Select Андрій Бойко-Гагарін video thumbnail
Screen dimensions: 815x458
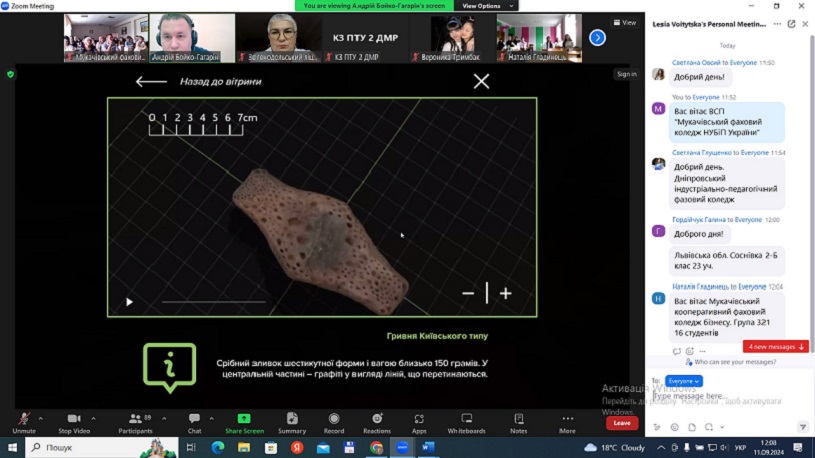(x=192, y=38)
